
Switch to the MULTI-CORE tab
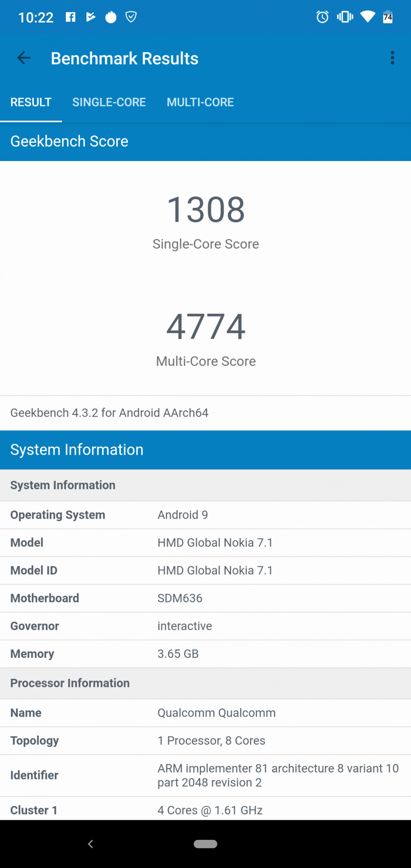[x=200, y=102]
